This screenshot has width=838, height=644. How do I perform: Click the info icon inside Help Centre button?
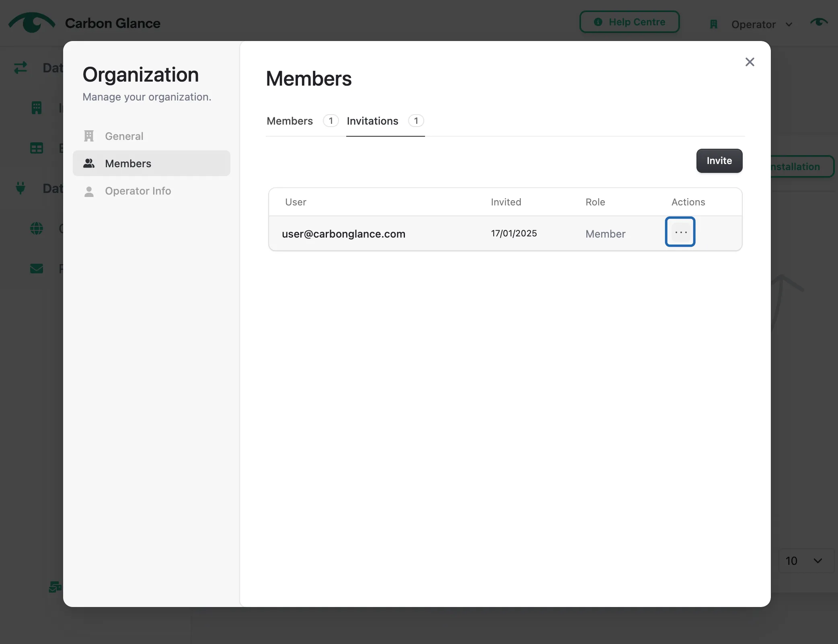[x=598, y=22]
